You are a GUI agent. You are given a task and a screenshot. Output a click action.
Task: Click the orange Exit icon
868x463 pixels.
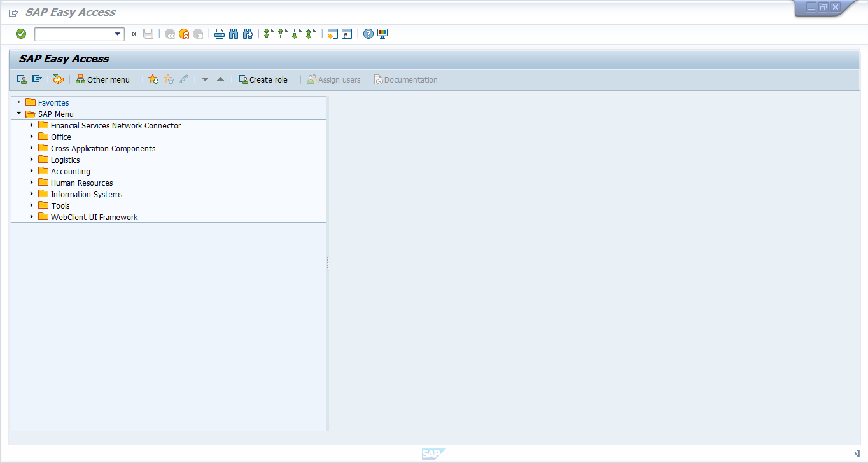[x=184, y=34]
